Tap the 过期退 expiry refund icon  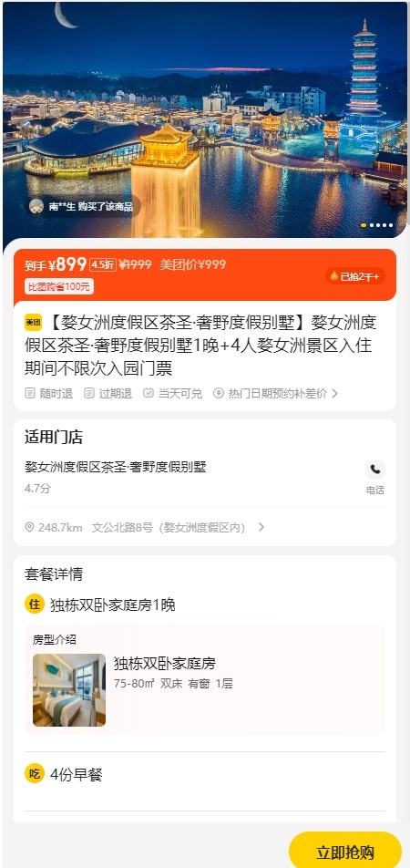(x=89, y=393)
